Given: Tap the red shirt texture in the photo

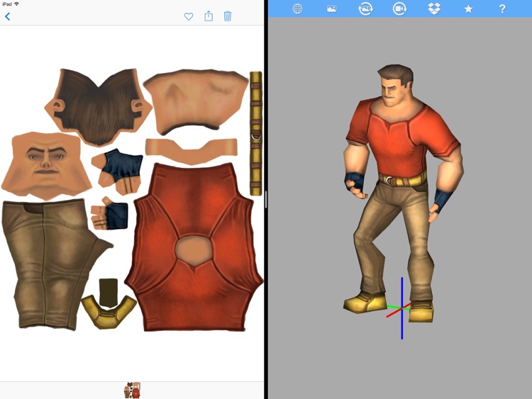Looking at the screenshot, I should pos(194,247).
